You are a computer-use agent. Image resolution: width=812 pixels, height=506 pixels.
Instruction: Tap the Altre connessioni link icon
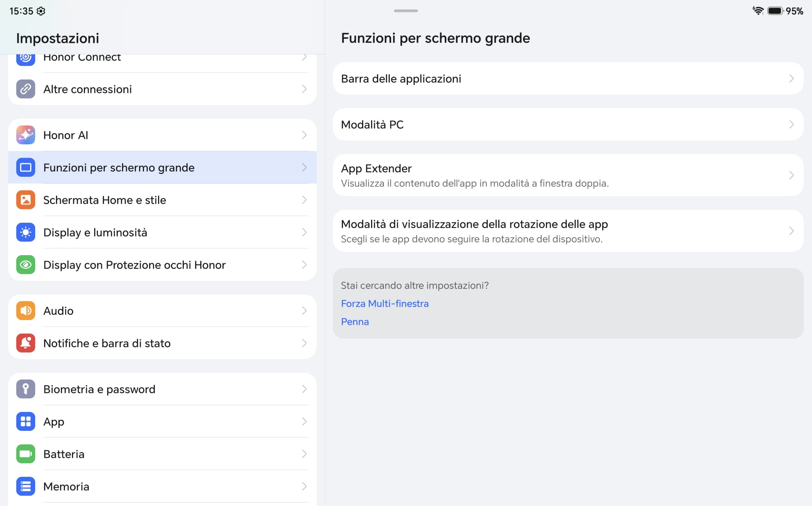25,89
